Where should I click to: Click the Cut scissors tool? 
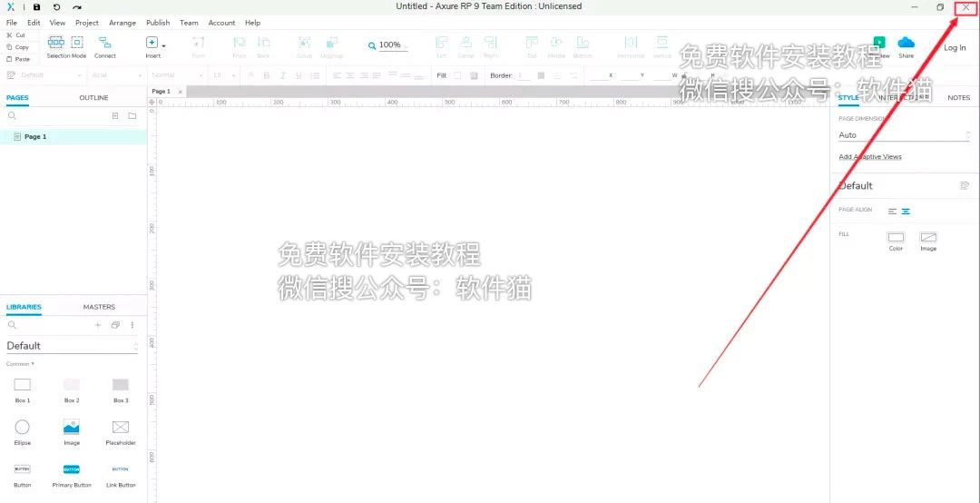(x=16, y=35)
